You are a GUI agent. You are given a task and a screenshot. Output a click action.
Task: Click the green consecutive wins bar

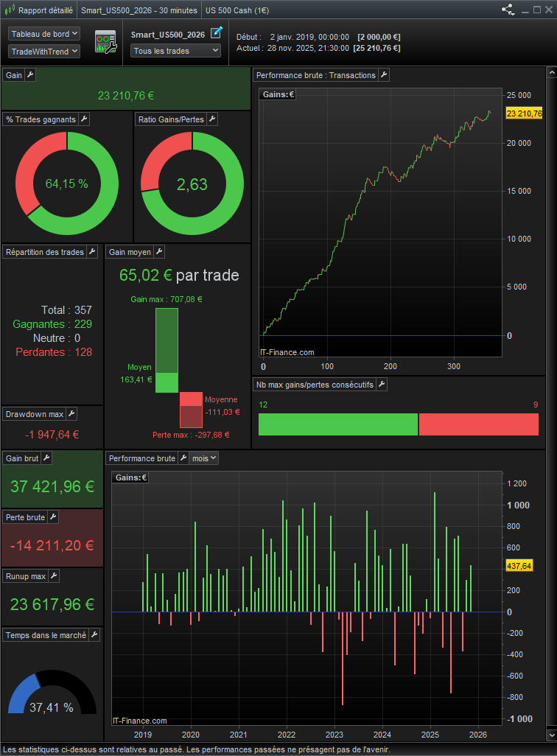pyautogui.click(x=337, y=424)
